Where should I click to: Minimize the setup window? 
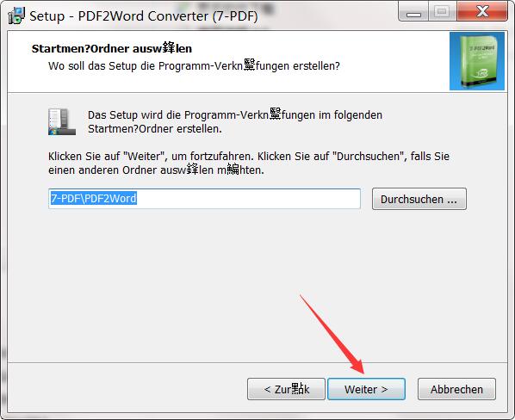[413, 12]
